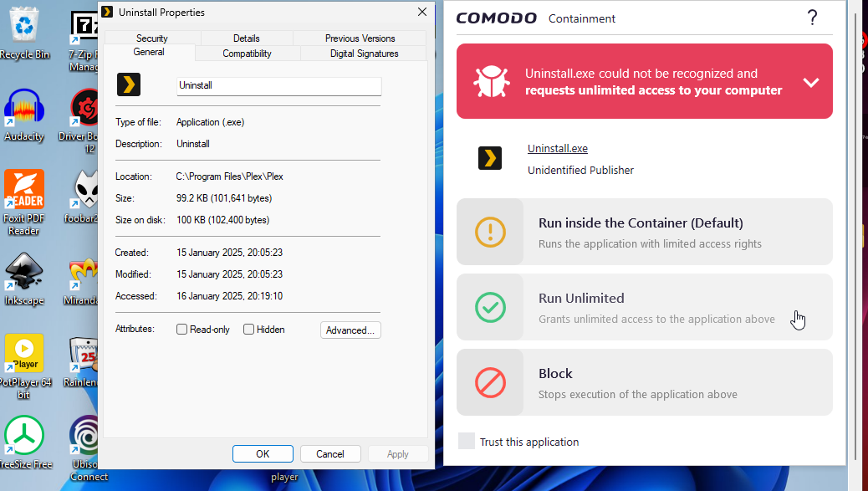868x491 pixels.
Task: Check the Trust this application box
Action: click(467, 442)
